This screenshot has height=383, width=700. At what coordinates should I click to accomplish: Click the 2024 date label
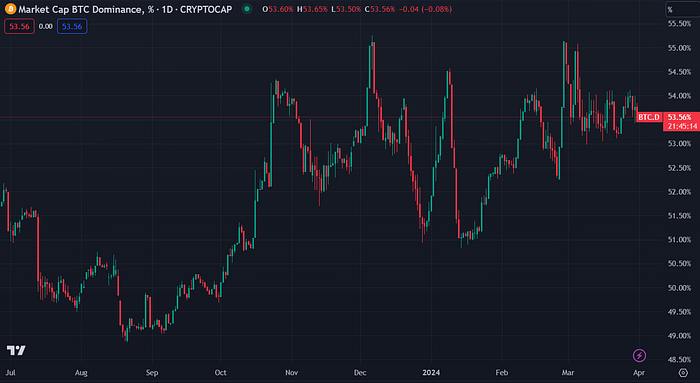(x=431, y=372)
